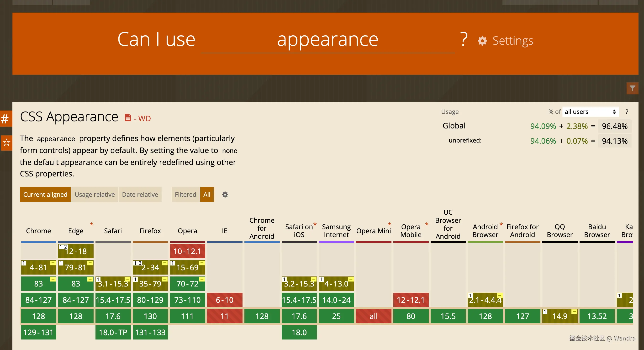Click Safari 18.0-TP version cell
The height and width of the screenshot is (350, 644).
[x=113, y=332]
